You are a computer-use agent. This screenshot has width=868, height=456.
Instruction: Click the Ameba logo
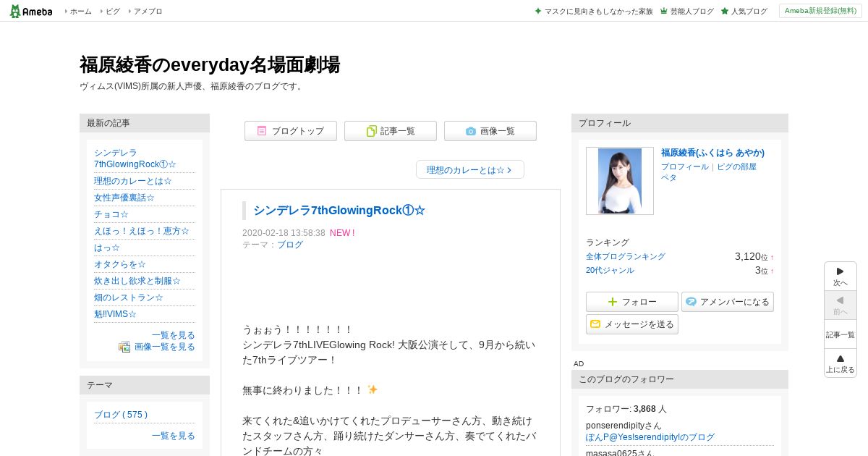tap(30, 11)
